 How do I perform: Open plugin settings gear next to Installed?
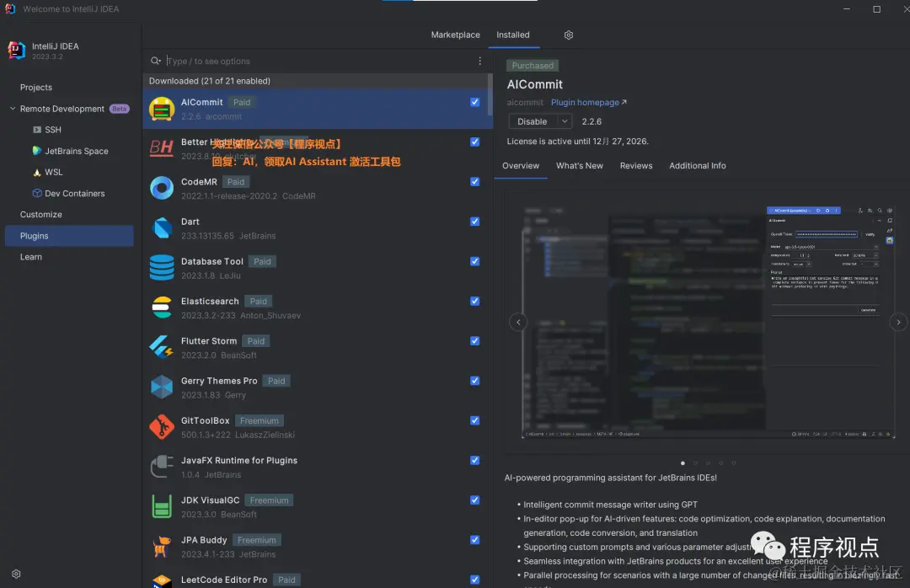569,35
